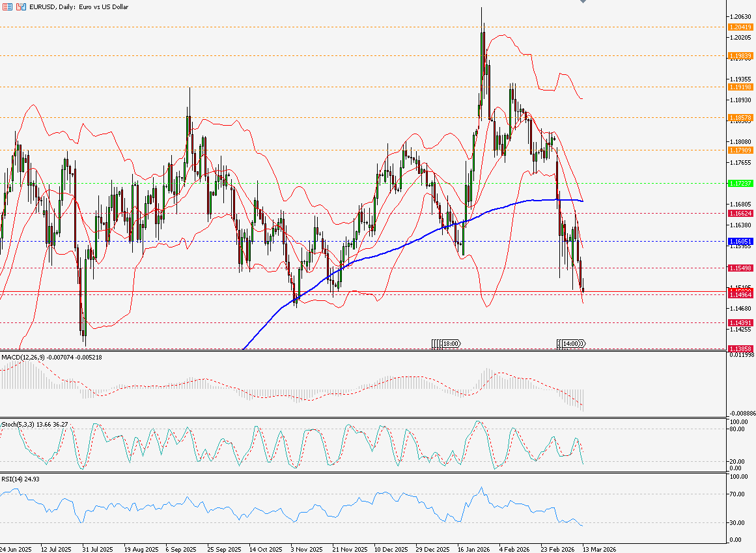Click the blue 1.16051 price level label
This screenshot has height=553, width=756.
[x=741, y=241]
